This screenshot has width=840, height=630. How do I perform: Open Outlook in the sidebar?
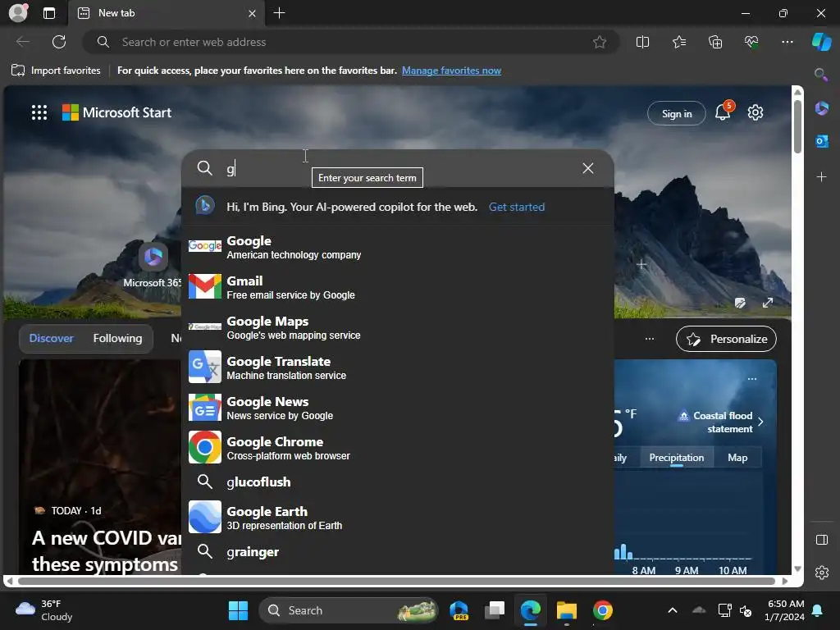coord(821,141)
